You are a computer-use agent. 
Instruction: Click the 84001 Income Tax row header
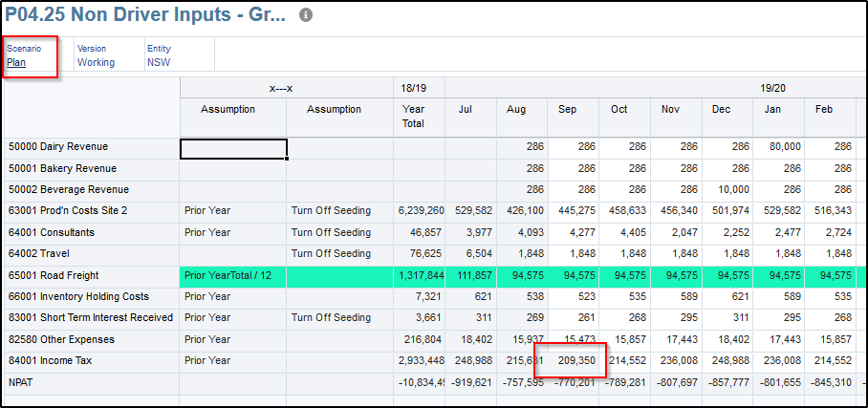click(x=92, y=360)
